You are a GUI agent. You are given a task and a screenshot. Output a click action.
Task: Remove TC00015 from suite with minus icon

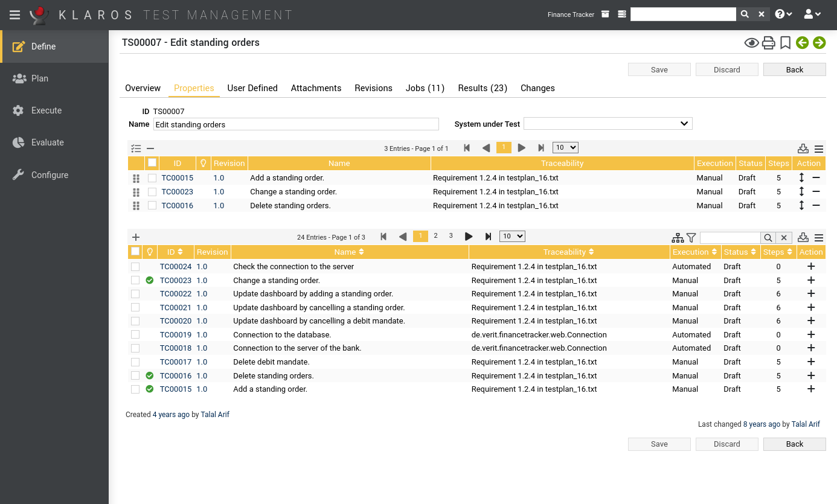pos(816,178)
